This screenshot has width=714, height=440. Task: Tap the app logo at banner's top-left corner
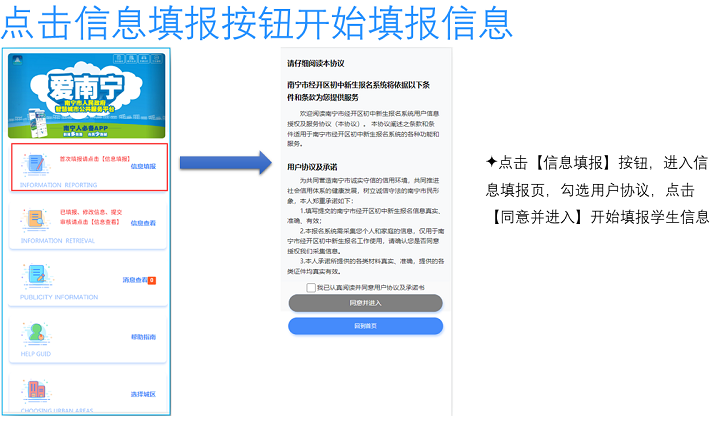(x=17, y=60)
